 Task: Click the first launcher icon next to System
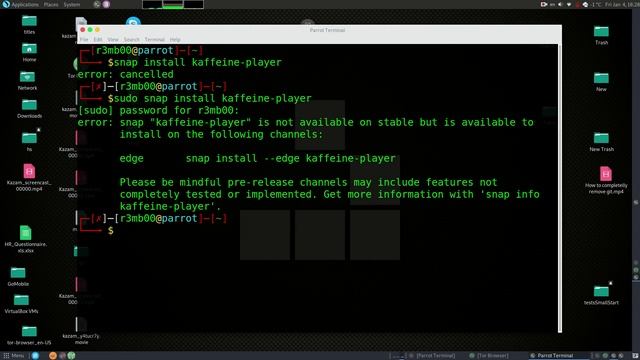coord(97,4)
